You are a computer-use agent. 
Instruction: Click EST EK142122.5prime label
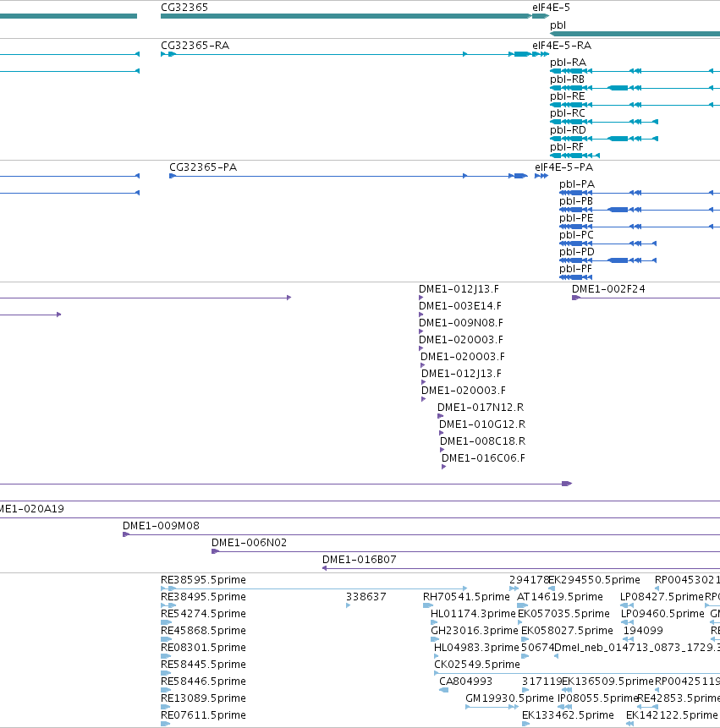[672, 715]
